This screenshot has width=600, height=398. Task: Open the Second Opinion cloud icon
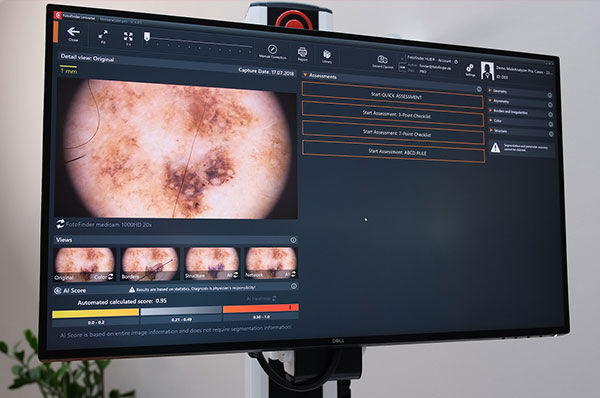point(382,59)
